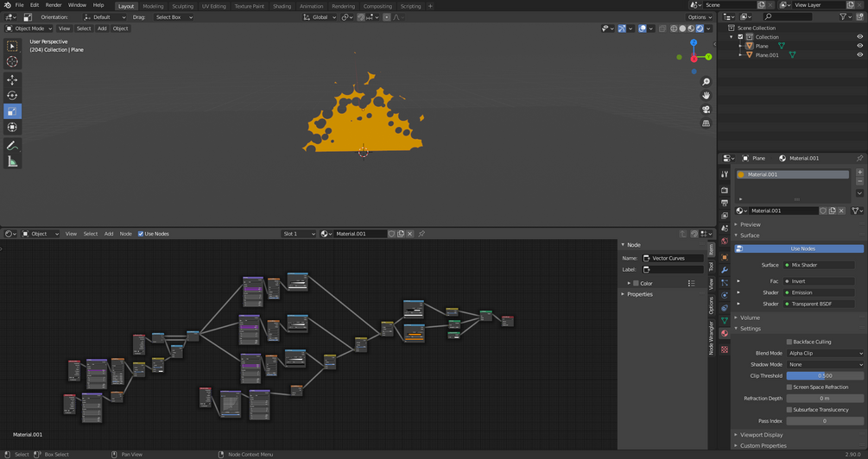Open the Blend Mode dropdown
Image resolution: width=868 pixels, height=459 pixels.
click(824, 353)
